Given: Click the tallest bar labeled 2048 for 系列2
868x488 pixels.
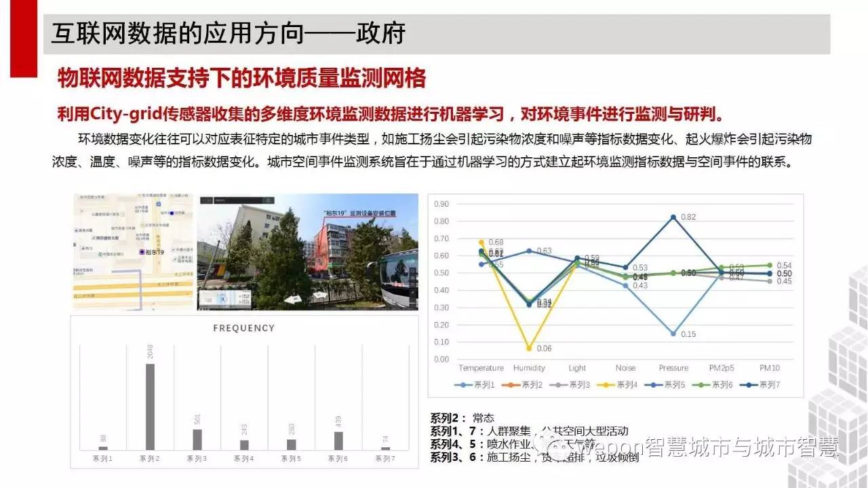Looking at the screenshot, I should pos(151,407).
